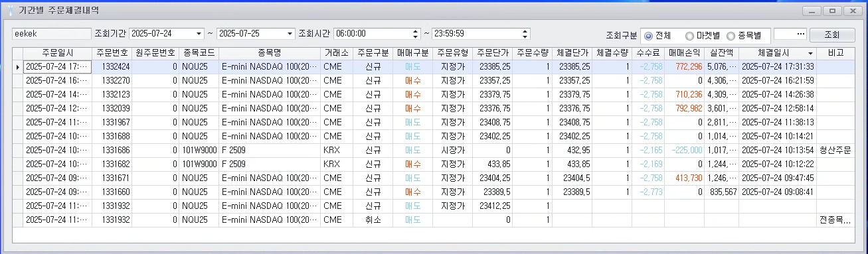Select order number 1331671 cell

[x=112, y=178]
